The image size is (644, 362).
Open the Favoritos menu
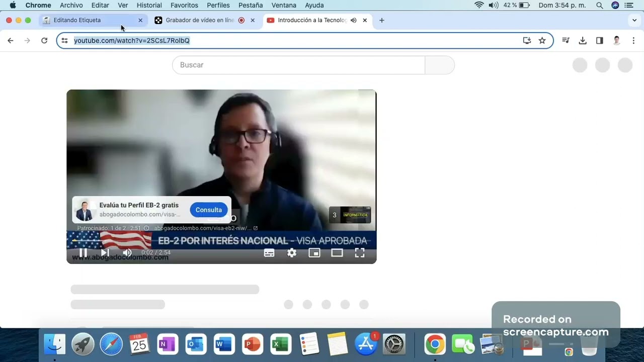184,5
